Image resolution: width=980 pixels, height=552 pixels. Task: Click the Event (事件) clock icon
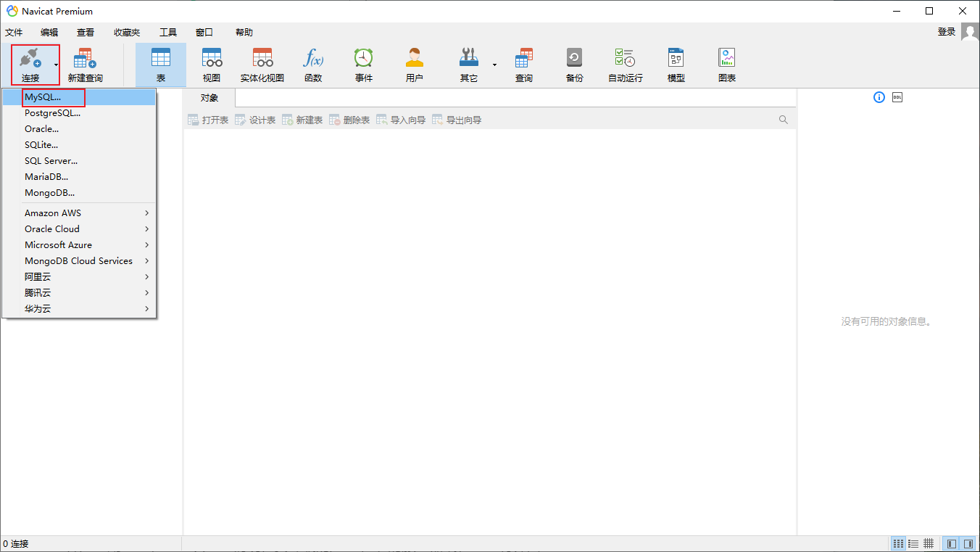tap(364, 59)
